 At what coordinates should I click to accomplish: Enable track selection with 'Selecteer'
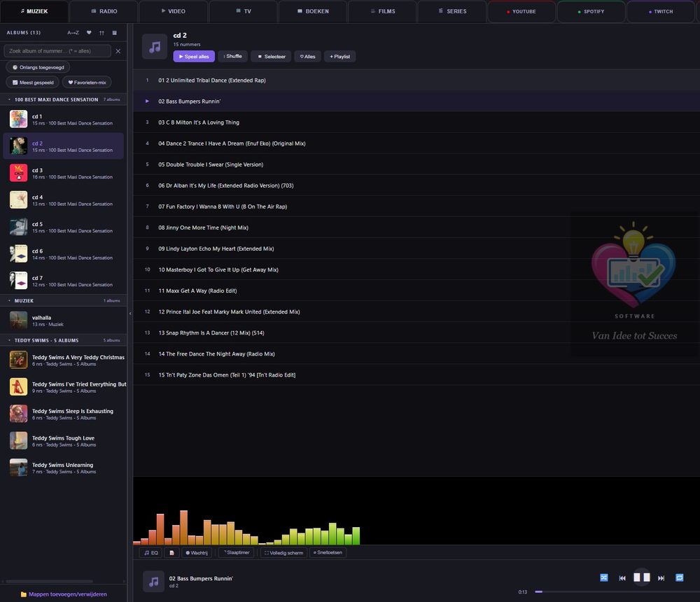tap(271, 56)
